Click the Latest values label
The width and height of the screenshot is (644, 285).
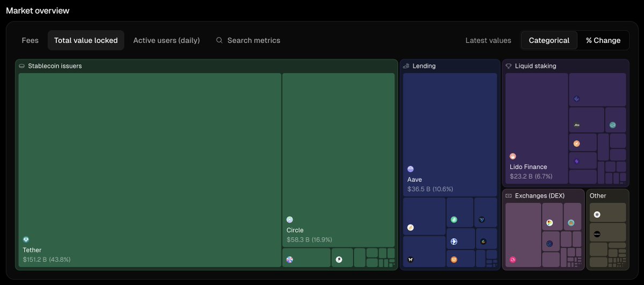(488, 40)
